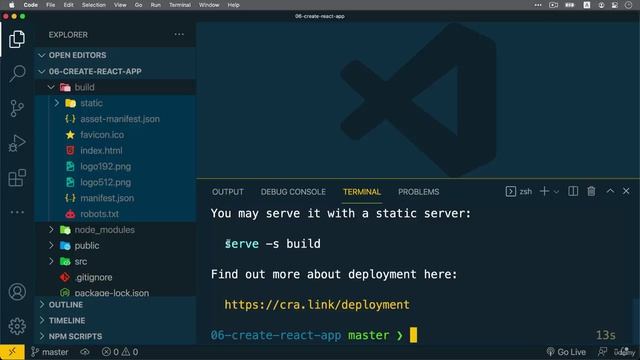This screenshot has height=360, width=640.
Task: Expand the static folder
Action: (116, 103)
